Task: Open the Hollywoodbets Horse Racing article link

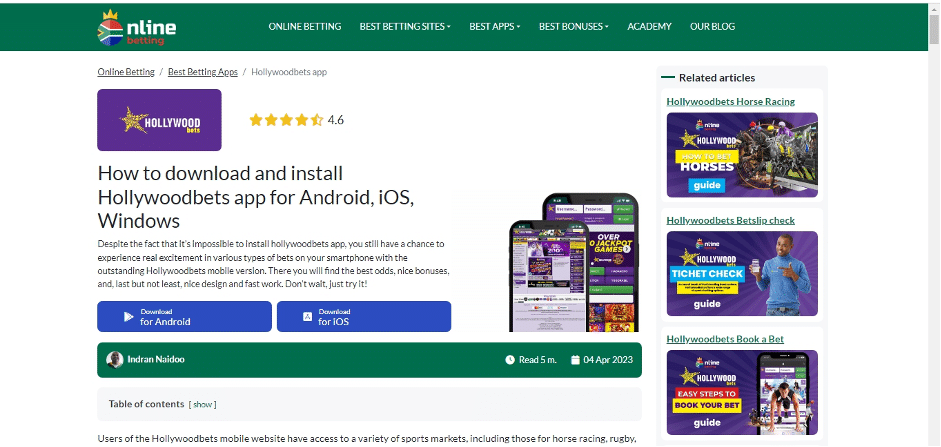Action: click(730, 101)
